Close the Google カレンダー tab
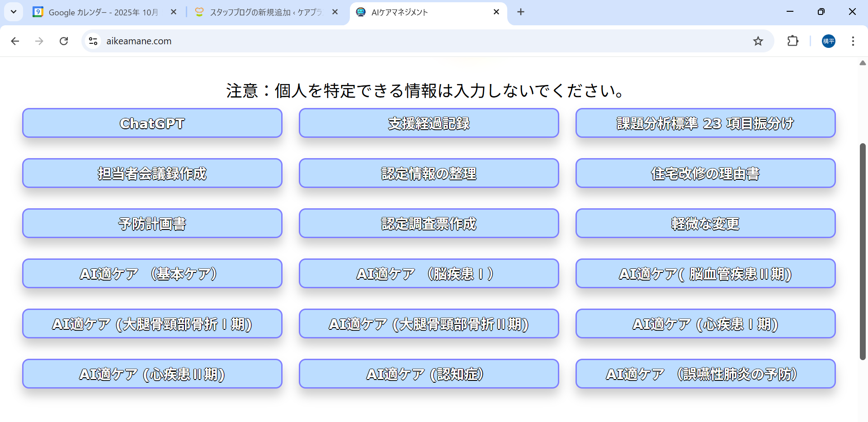Screen dimensions: 868x422 pyautogui.click(x=174, y=12)
